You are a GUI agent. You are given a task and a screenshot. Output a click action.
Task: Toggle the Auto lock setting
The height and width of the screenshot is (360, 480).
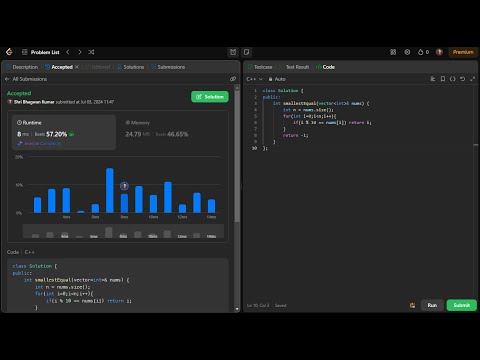[x=277, y=79]
